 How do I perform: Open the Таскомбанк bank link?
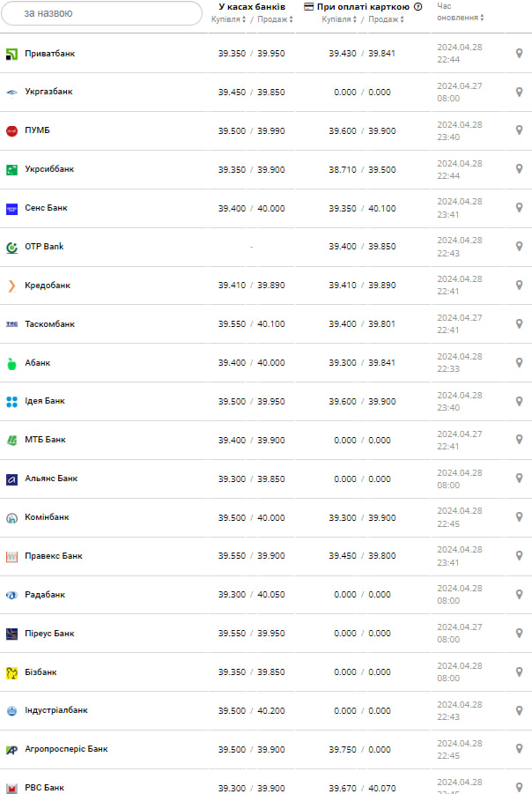tap(49, 324)
